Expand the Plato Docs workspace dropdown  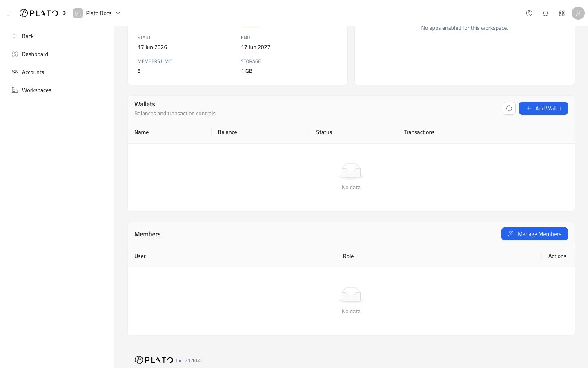118,13
